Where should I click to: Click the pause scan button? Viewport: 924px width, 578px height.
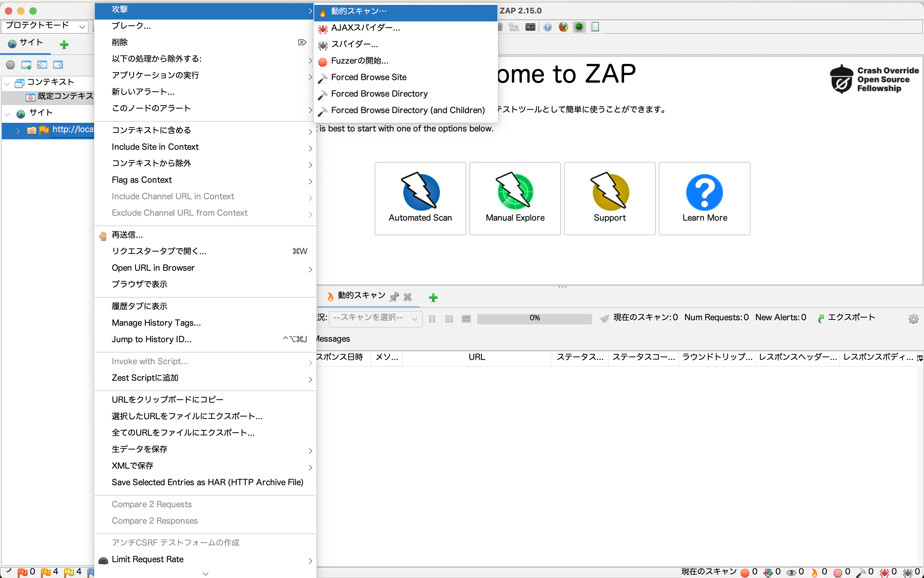[x=432, y=318]
